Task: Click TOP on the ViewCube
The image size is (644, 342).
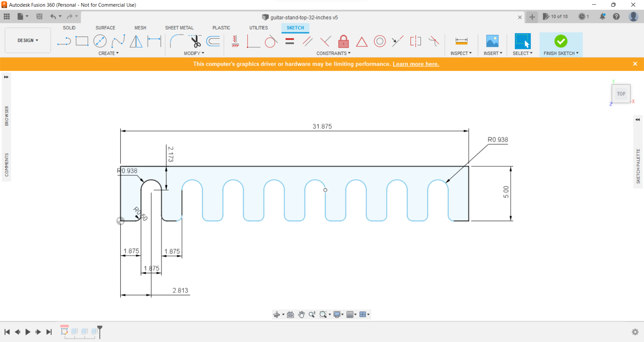Action: pos(621,94)
